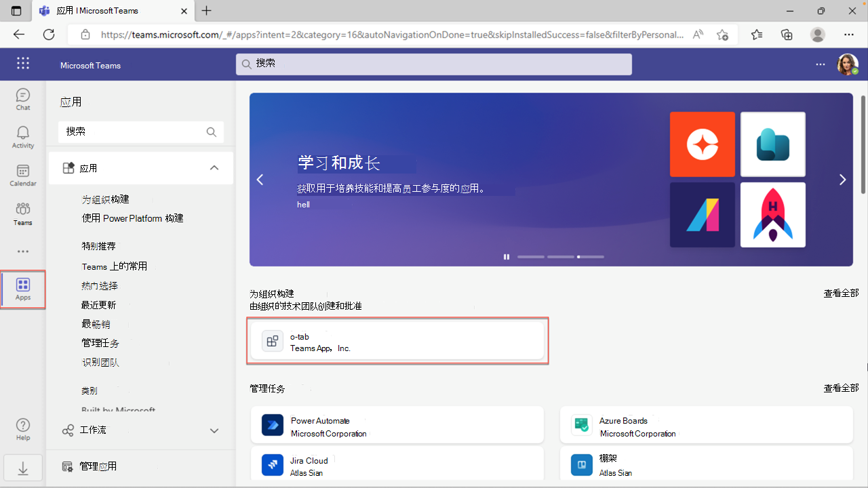Open the rocket H app tile
This screenshot has width=868, height=488.
(773, 215)
